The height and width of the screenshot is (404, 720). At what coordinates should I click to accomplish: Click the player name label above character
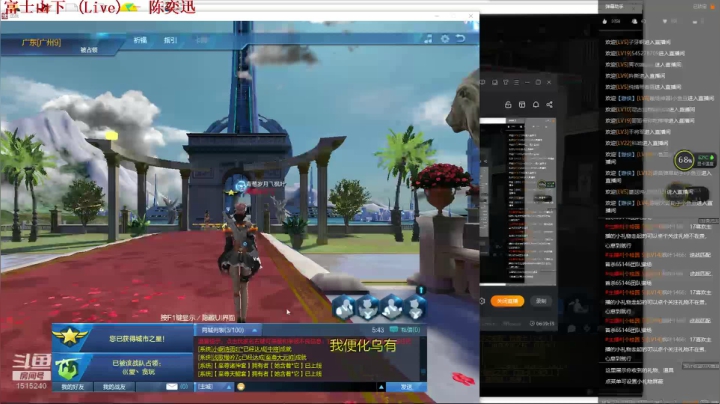click(265, 184)
